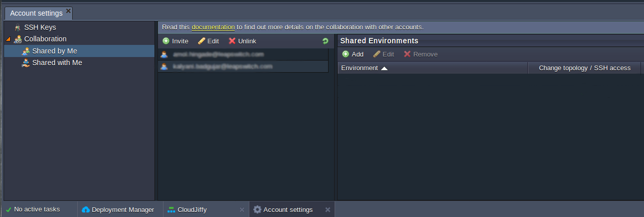This screenshot has width=644, height=217.
Task: Open the documentation link
Action: coord(213,27)
